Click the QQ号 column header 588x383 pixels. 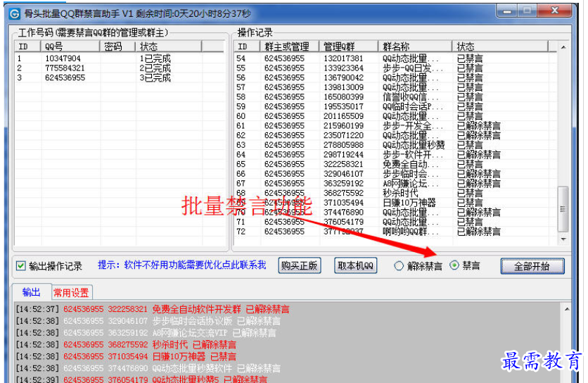click(70, 46)
